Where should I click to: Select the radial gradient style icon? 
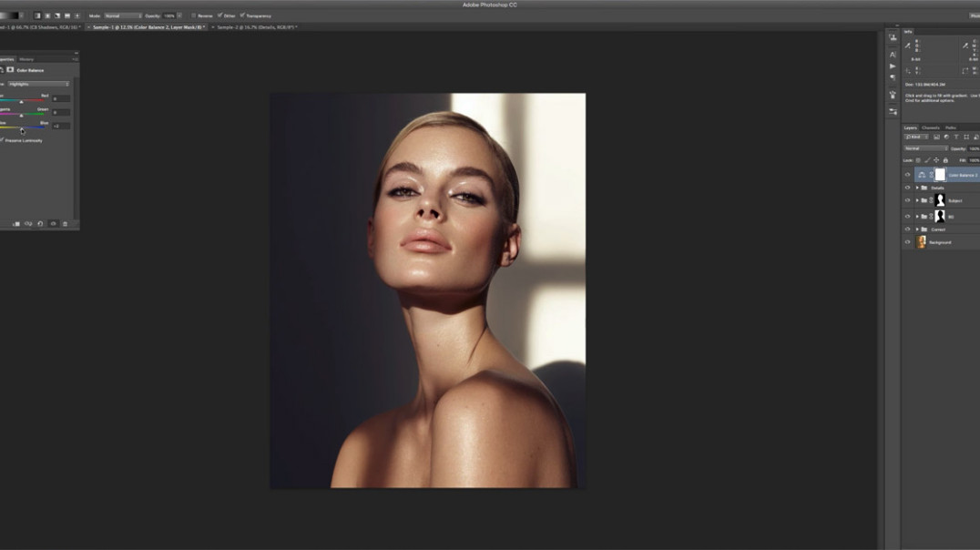46,15
